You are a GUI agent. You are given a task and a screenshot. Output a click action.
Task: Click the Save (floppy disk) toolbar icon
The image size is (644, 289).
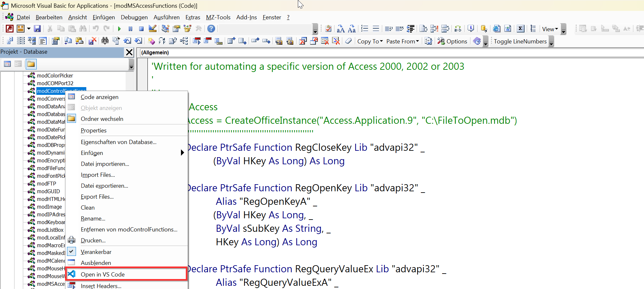tap(37, 29)
